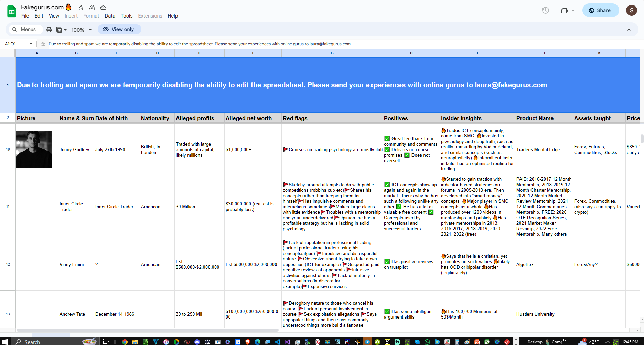
Task: Click the View only mode button
Action: 119,29
